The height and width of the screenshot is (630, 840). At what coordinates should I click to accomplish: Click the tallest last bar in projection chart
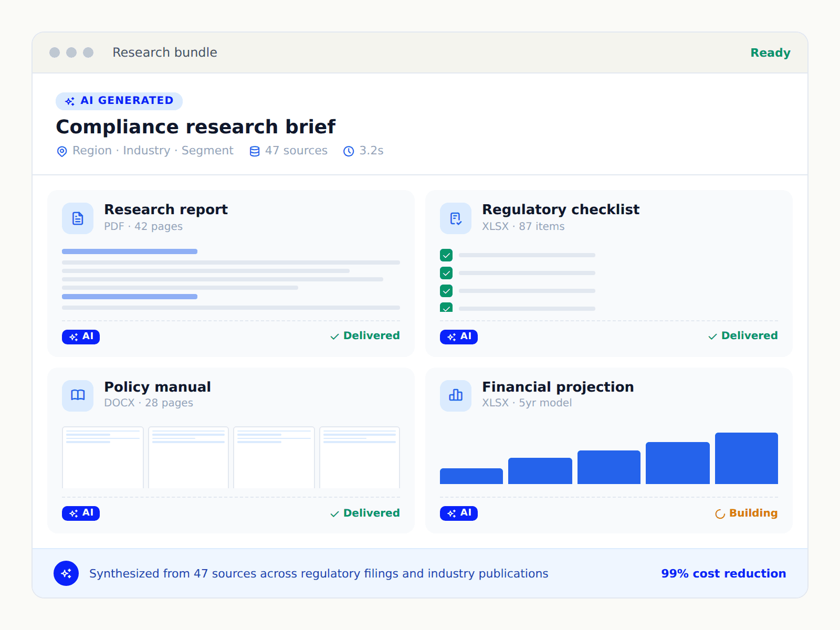747,458
